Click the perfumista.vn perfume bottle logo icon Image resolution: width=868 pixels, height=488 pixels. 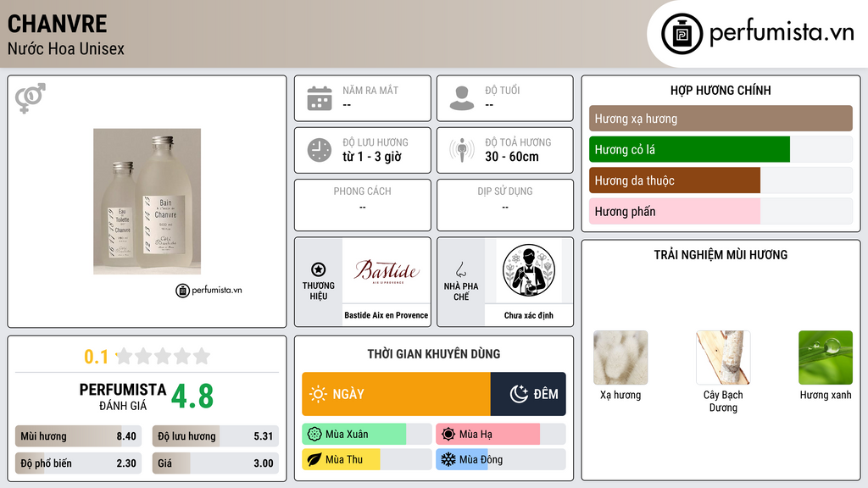(682, 34)
